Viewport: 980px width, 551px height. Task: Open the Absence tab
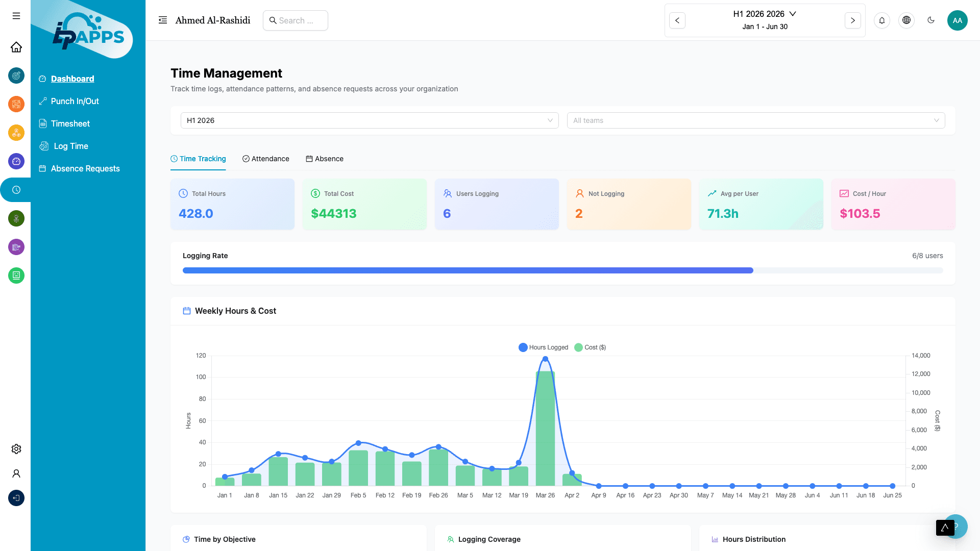click(x=325, y=159)
